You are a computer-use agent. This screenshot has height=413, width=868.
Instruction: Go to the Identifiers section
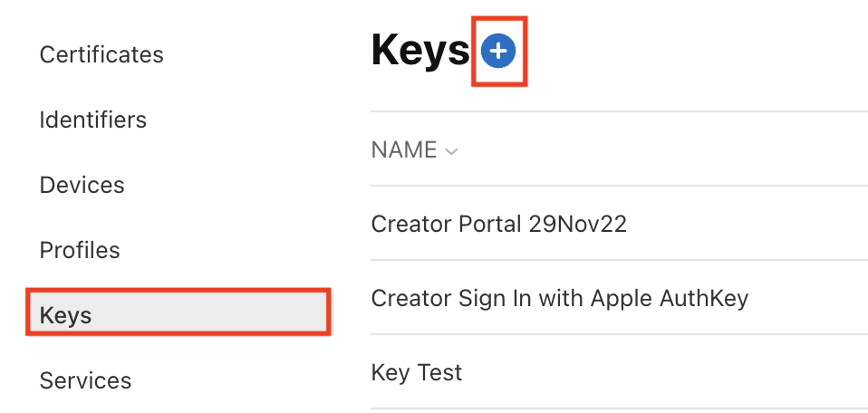[92, 120]
